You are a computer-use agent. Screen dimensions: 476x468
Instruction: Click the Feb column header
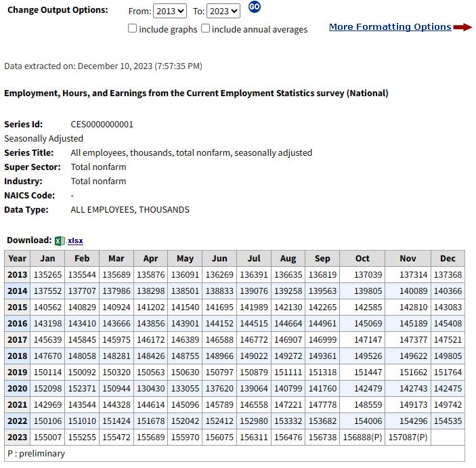(82, 259)
